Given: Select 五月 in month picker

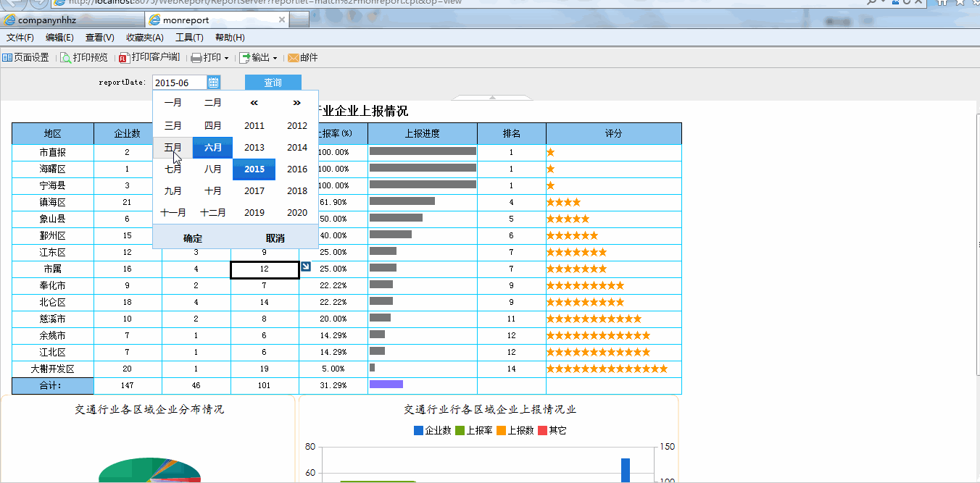Looking at the screenshot, I should pos(173,147).
